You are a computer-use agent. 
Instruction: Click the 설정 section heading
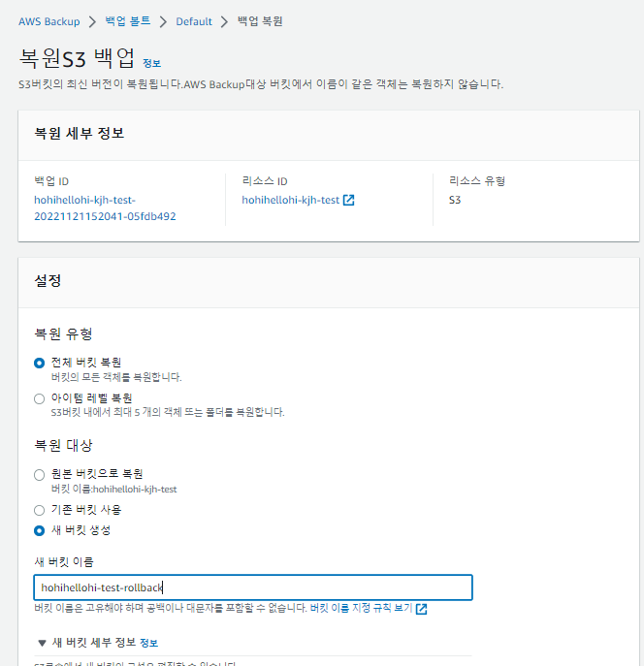pos(48,280)
